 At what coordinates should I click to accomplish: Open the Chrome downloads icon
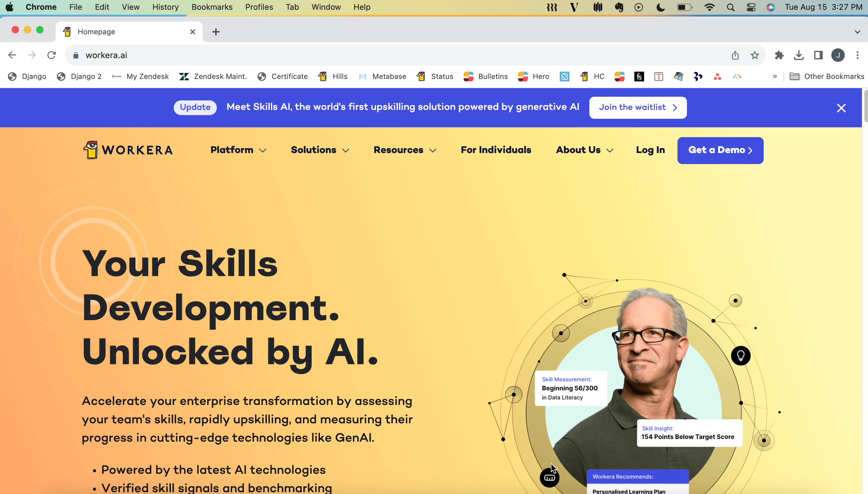799,55
